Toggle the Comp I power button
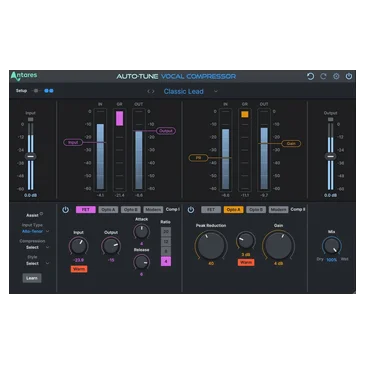Viewport: 365px width, 365px height. coord(65,210)
